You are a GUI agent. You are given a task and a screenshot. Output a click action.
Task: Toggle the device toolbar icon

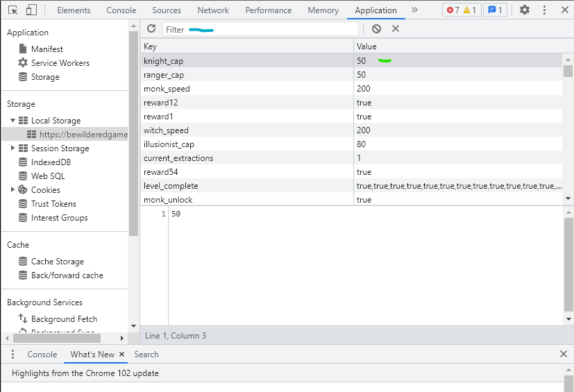tap(31, 10)
